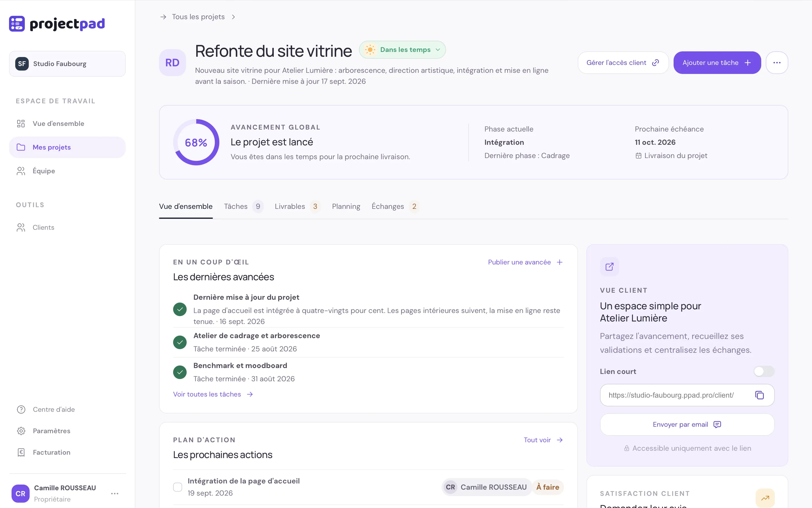Click the external link icon in Vue client card
Screen dimensions: 812x508
pyautogui.click(x=609, y=267)
